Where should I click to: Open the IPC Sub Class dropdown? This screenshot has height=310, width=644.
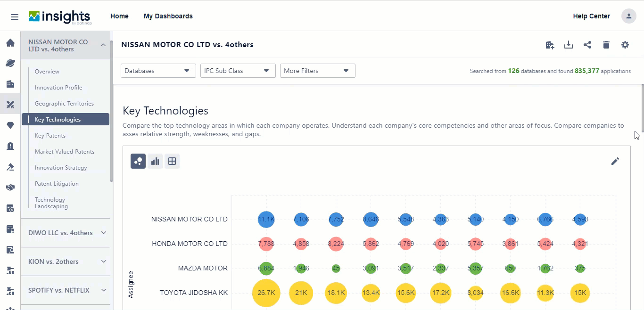point(238,70)
